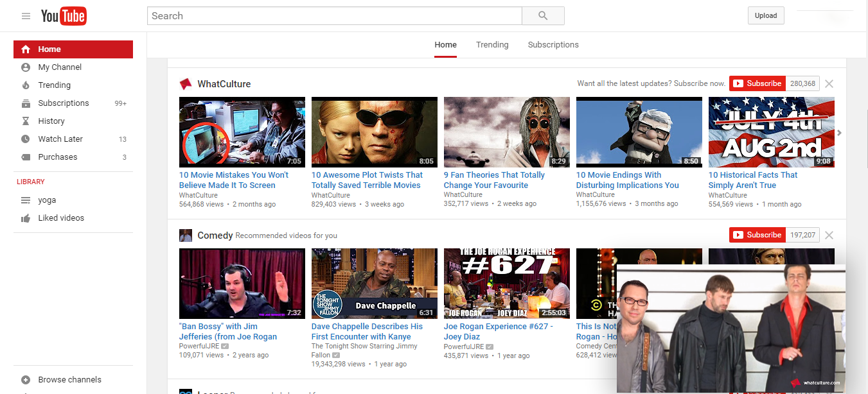Click the YouTube logo
This screenshot has width=868, height=394.
pyautogui.click(x=64, y=16)
